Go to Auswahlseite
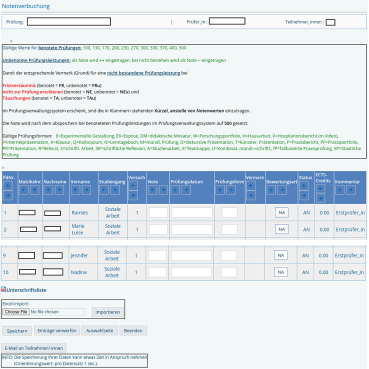 coord(100,331)
